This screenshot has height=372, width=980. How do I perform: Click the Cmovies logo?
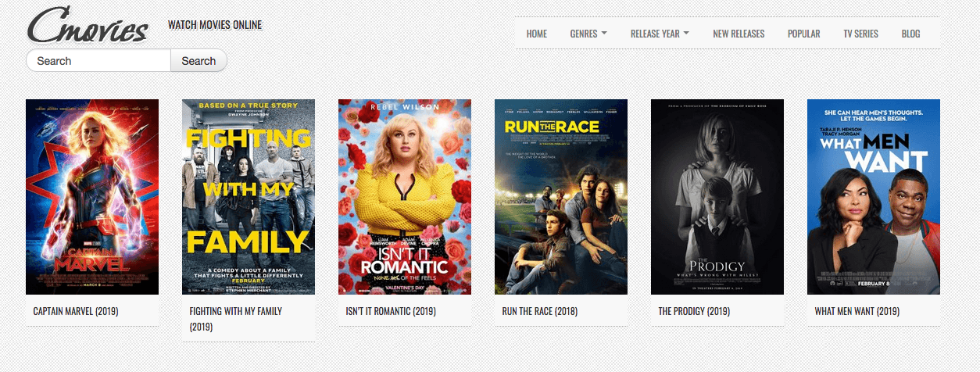tap(88, 26)
